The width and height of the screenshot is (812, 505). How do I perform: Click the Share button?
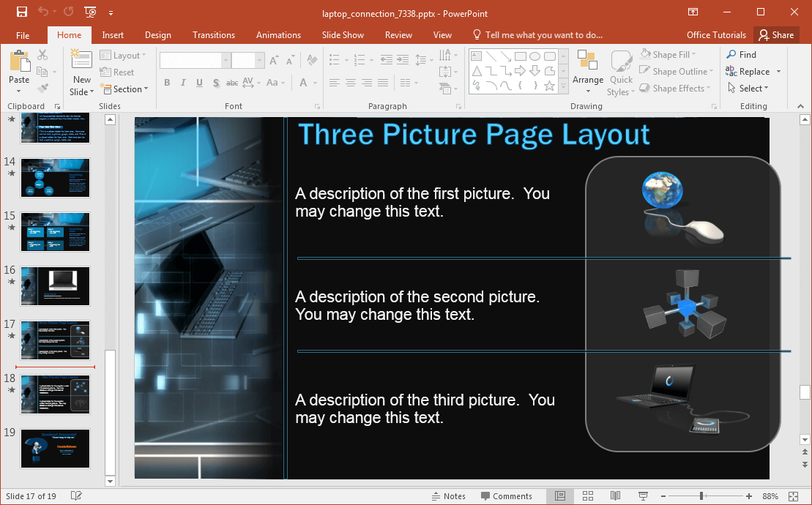click(x=776, y=35)
